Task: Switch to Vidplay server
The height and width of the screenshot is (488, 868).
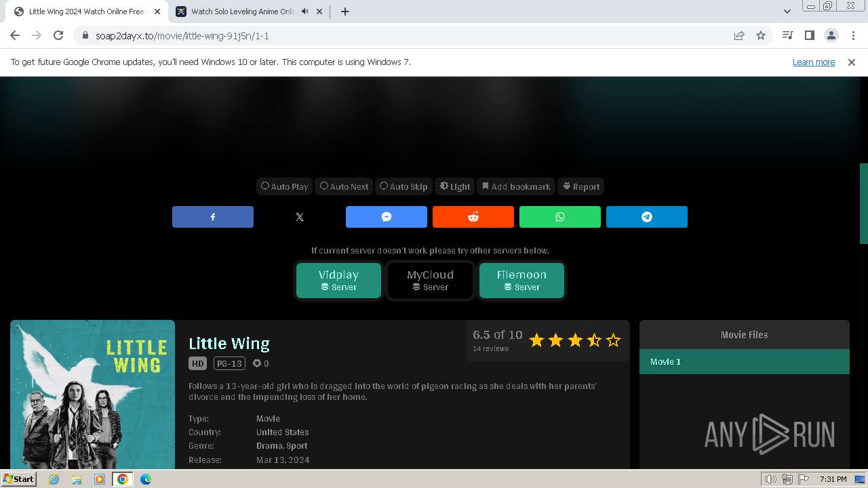Action: (338, 280)
